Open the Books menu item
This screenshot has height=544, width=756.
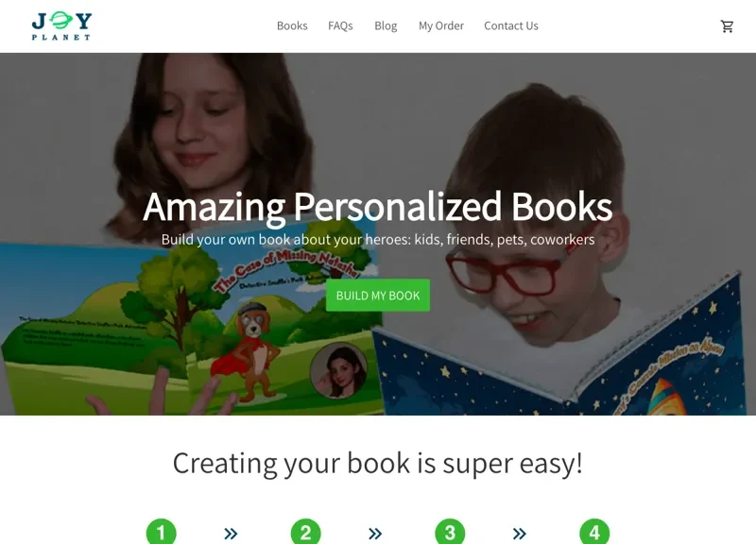click(292, 26)
